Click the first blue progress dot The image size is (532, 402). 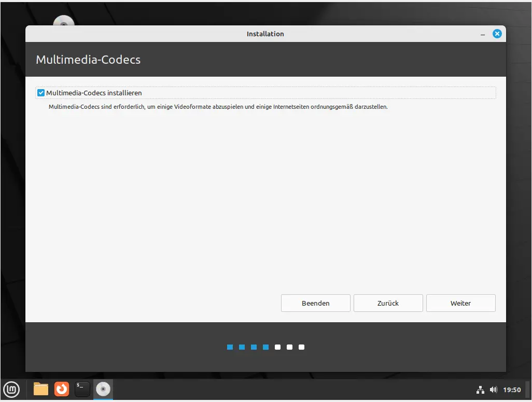[x=230, y=347]
